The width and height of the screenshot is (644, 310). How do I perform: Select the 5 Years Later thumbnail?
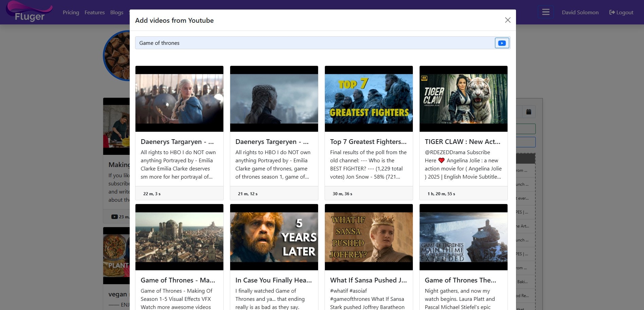click(x=274, y=237)
